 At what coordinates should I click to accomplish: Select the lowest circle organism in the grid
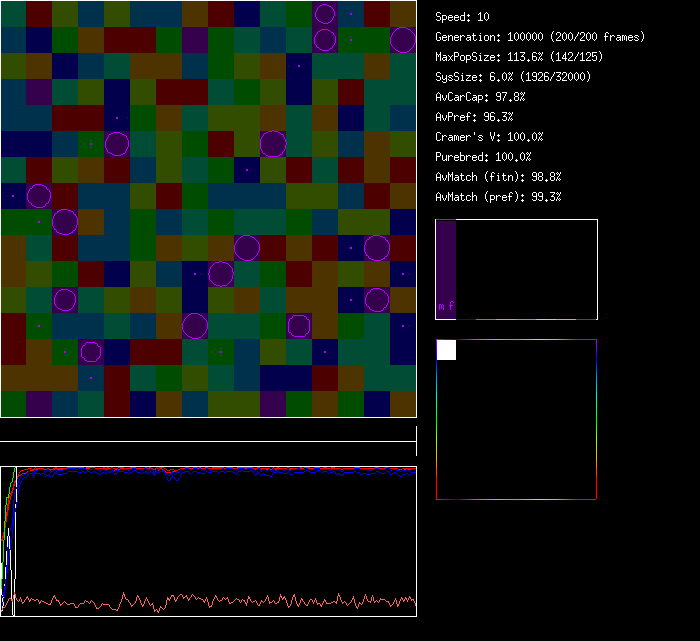[91, 351]
